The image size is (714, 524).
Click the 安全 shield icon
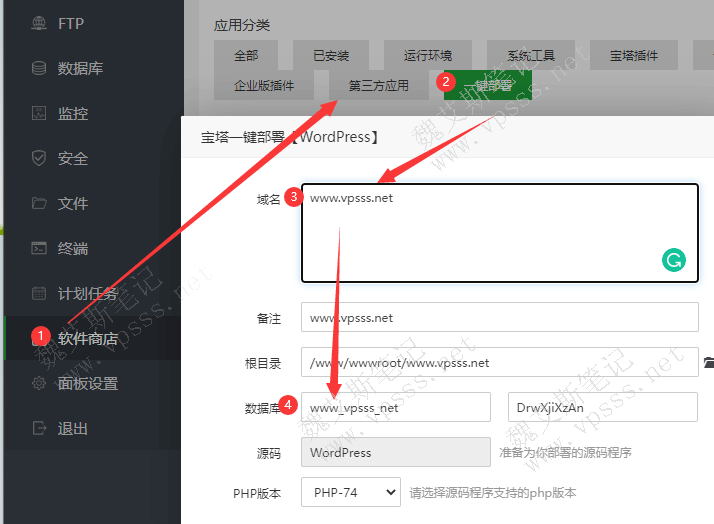coord(39,158)
